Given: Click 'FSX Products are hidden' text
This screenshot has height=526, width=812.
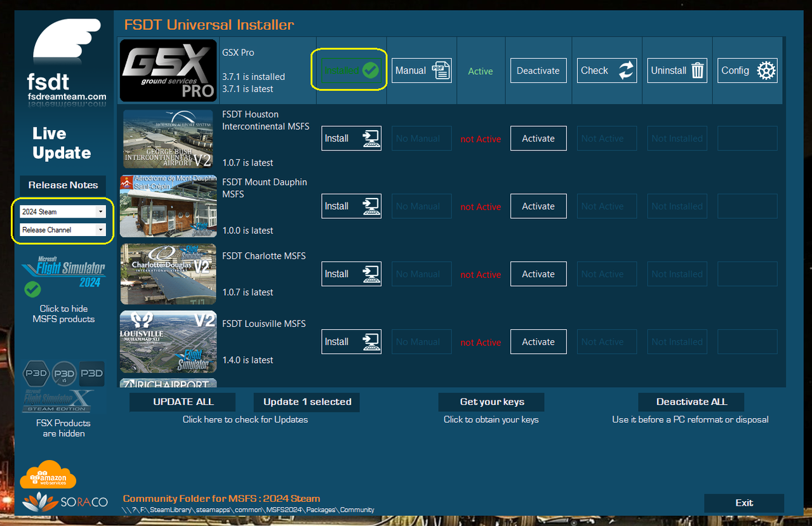Looking at the screenshot, I should [x=63, y=428].
